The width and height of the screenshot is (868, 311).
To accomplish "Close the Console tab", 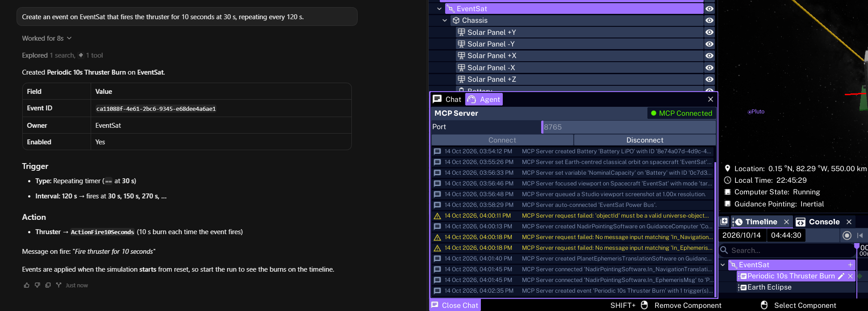I will 849,222.
